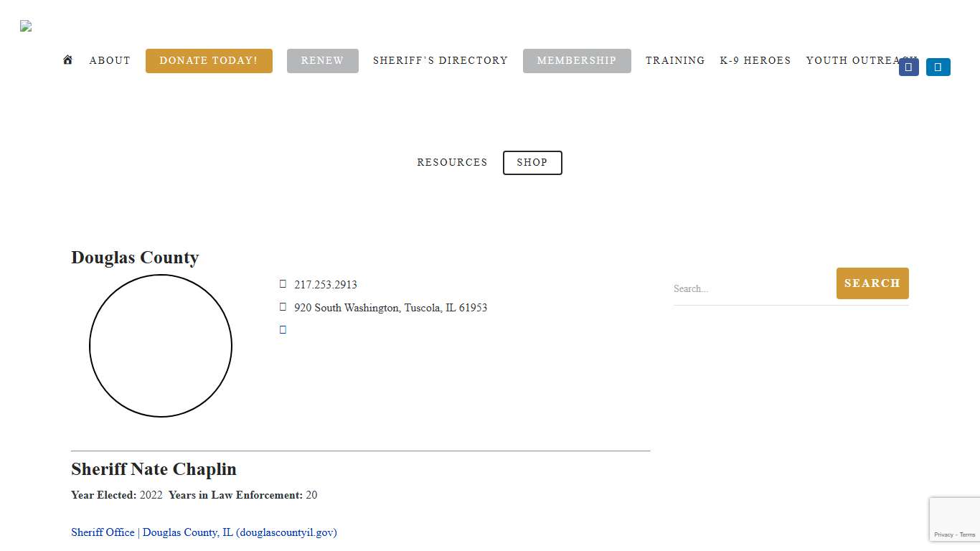The image size is (980, 551).
Task: Open the K-9 Heroes page
Action: tap(755, 61)
